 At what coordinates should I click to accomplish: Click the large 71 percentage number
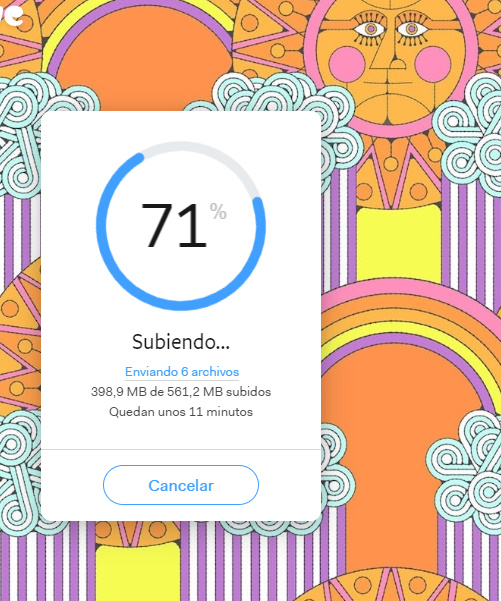[173, 225]
